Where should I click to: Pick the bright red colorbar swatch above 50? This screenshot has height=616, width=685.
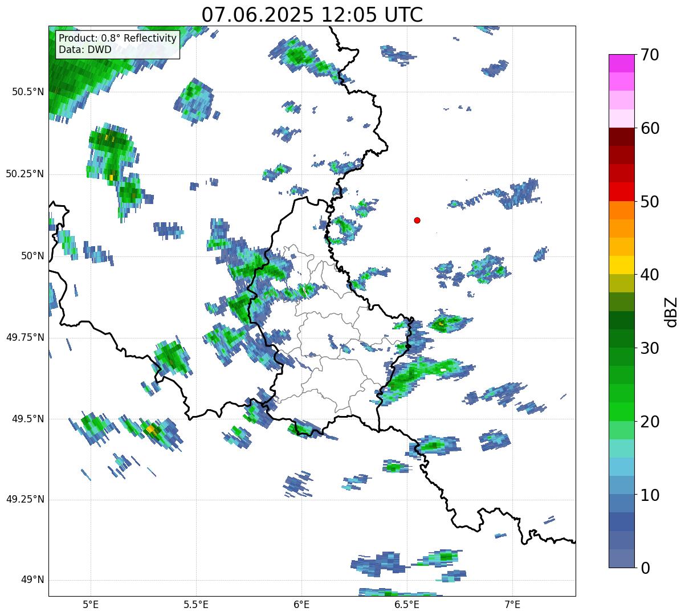(621, 191)
